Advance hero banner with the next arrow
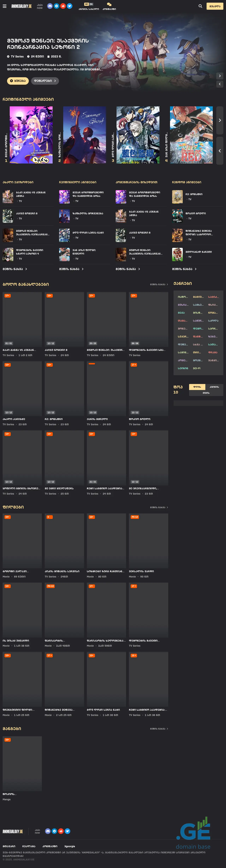Viewport: 226px width, 868px height. click(220, 76)
